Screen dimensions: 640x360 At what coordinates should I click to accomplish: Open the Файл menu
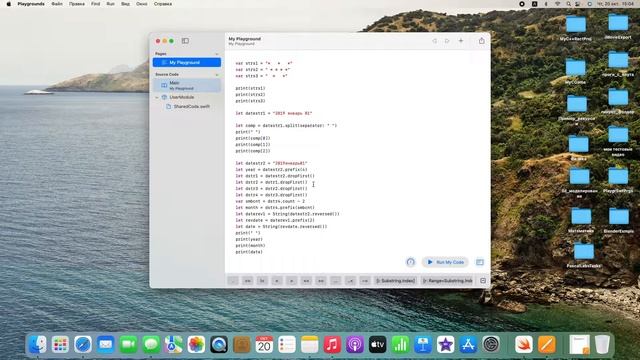(x=57, y=4)
